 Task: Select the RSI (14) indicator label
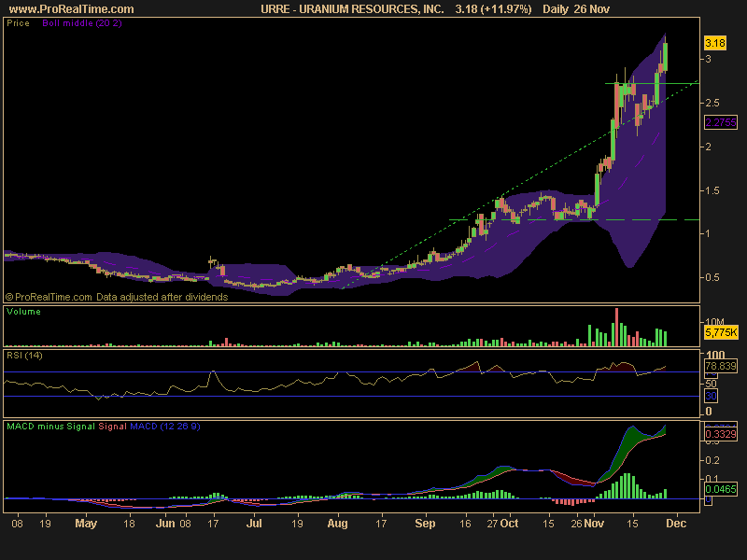(24, 356)
